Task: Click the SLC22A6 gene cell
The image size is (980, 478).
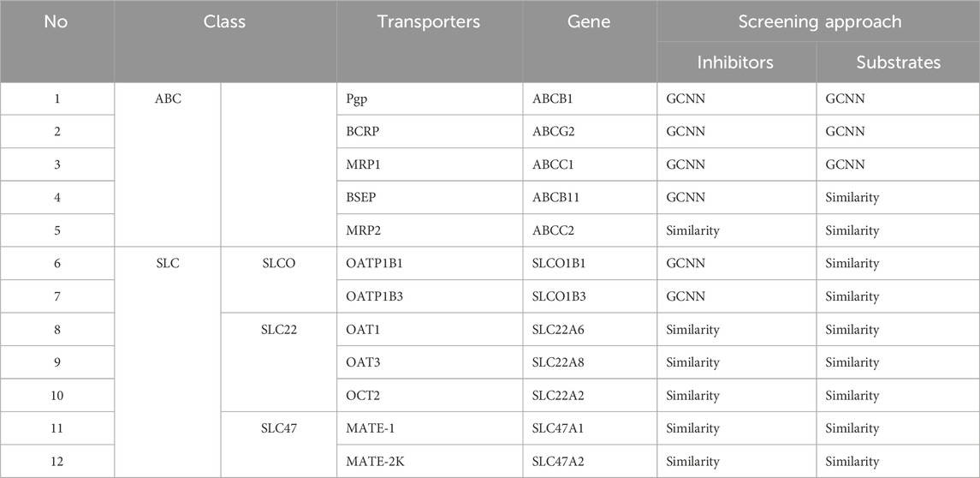Action: [x=589, y=330]
